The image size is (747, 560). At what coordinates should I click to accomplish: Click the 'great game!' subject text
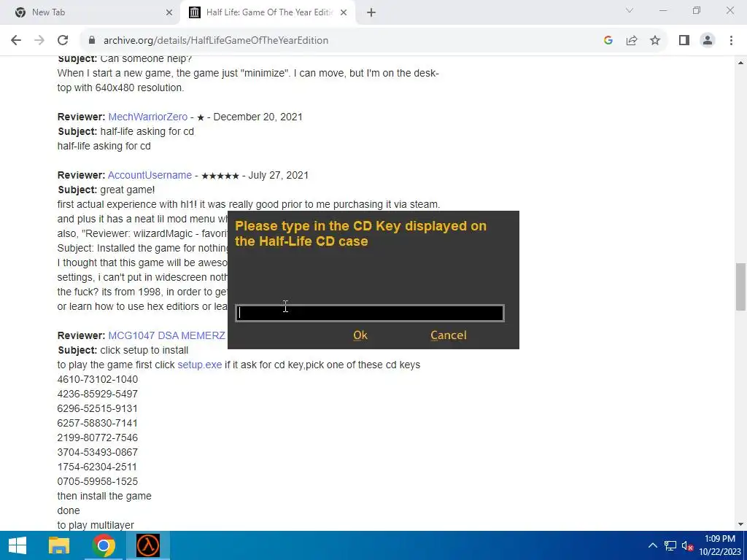127,190
